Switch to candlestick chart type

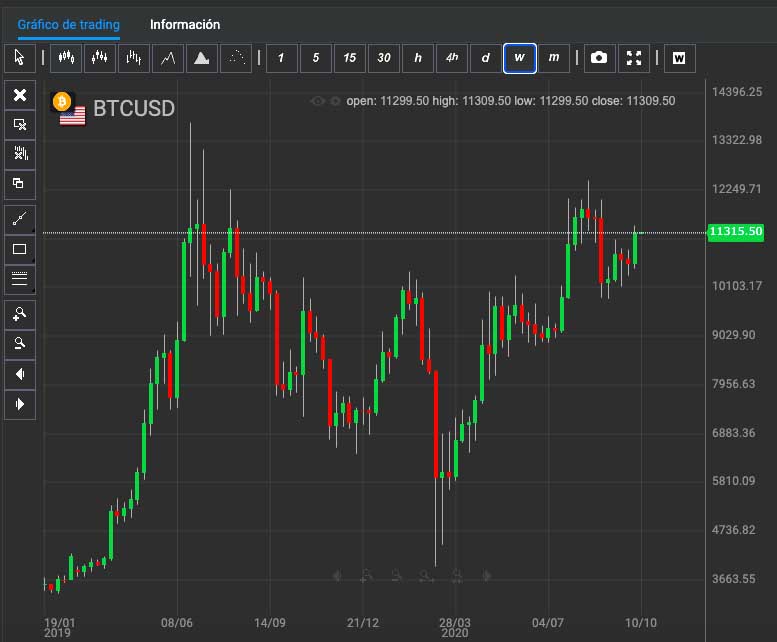point(66,58)
